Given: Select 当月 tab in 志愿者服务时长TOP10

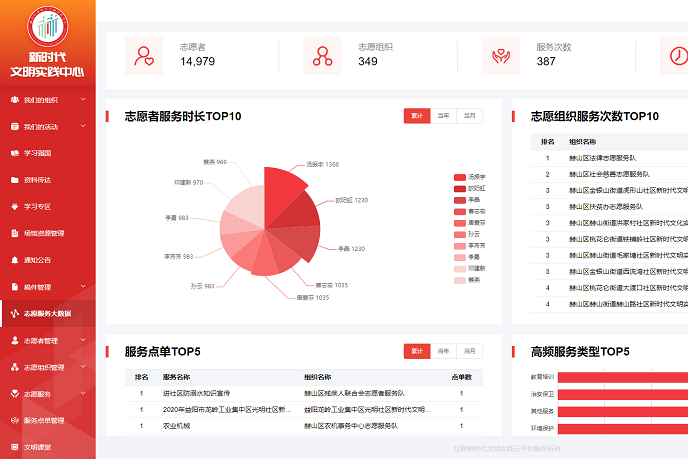Looking at the screenshot, I should pyautogui.click(x=469, y=116).
